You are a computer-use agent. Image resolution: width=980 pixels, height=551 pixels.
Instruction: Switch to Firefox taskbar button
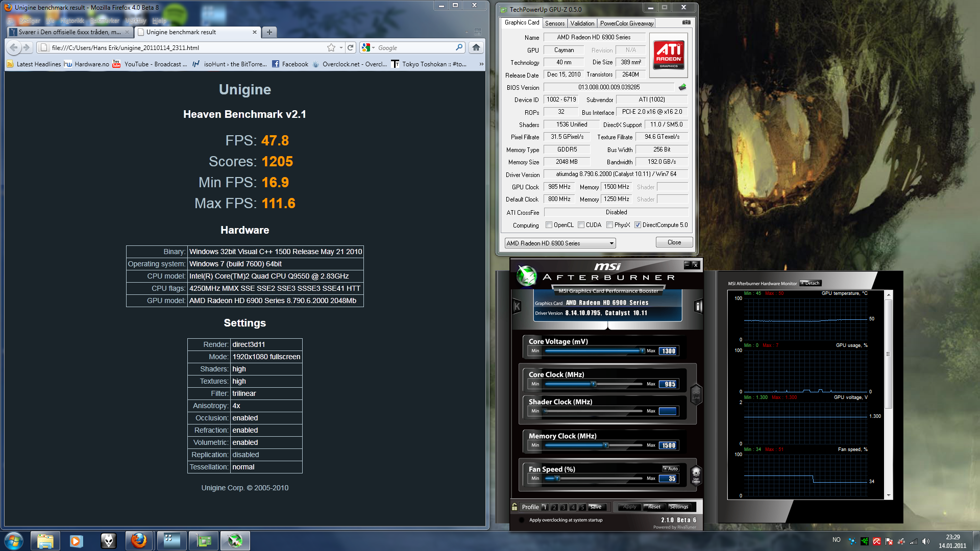(x=139, y=541)
